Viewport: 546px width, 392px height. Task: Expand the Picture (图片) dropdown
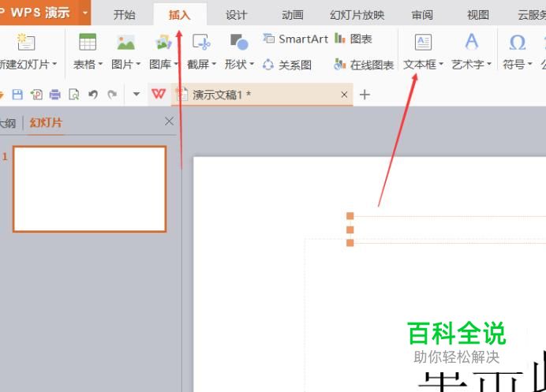click(138, 64)
